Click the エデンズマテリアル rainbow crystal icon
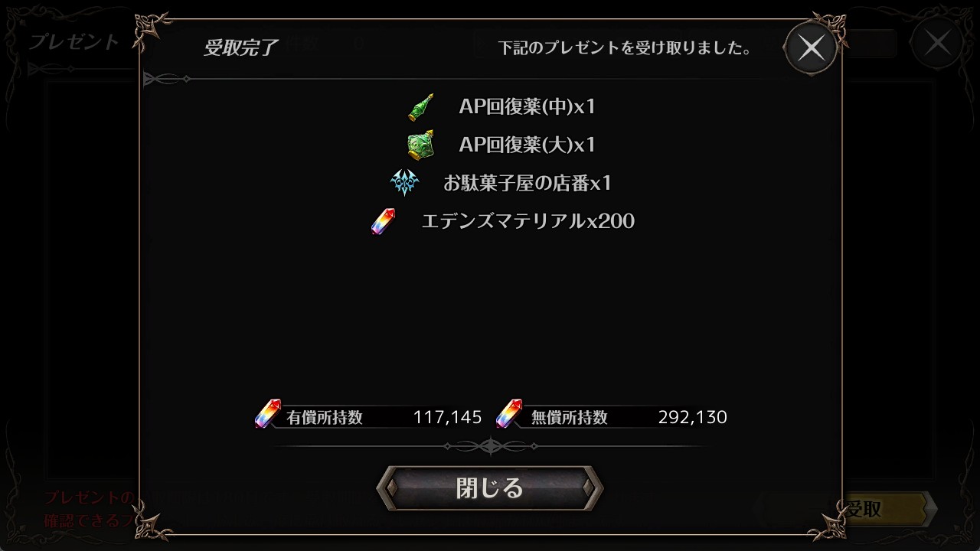Screen dimensions: 980x551 [383, 221]
